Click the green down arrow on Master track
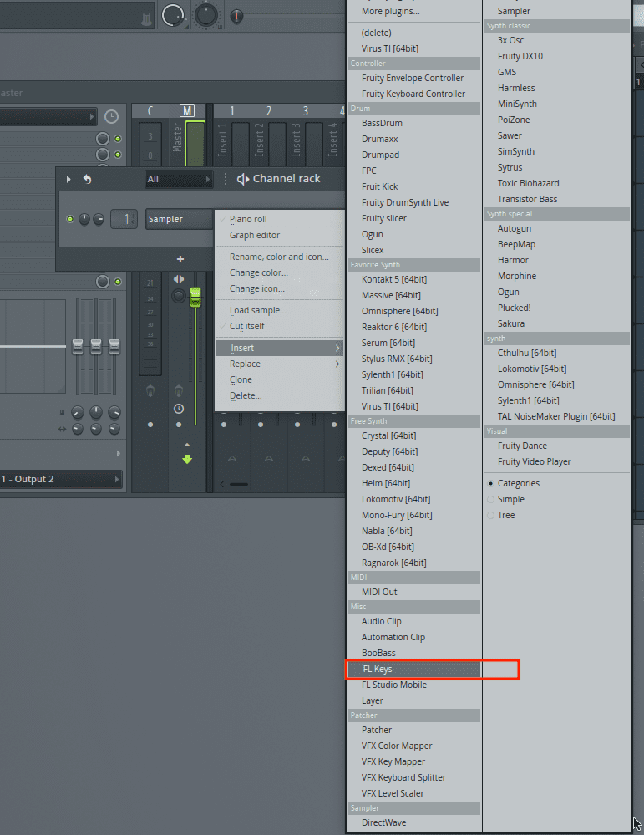Image resolution: width=644 pixels, height=835 pixels. click(187, 459)
